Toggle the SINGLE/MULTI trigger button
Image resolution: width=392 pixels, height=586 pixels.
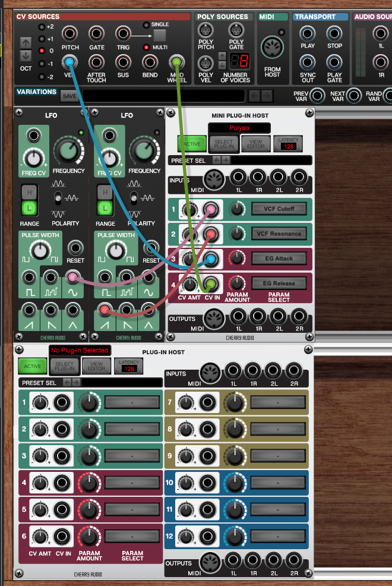pos(160,36)
